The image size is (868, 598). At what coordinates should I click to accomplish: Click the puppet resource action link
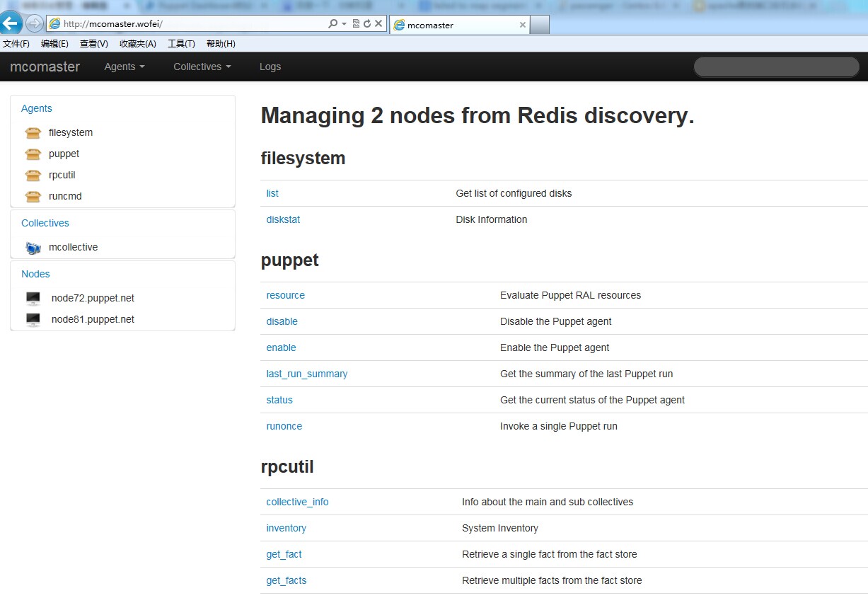[286, 295]
